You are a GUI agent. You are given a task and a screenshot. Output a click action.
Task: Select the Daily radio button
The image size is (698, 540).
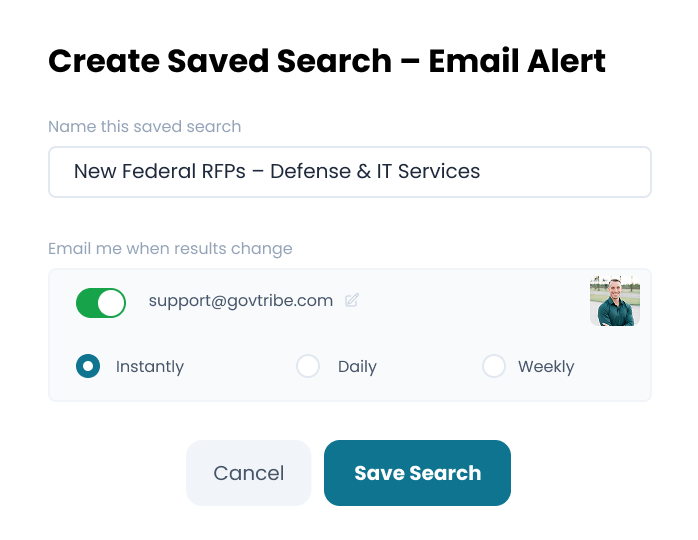(x=308, y=366)
